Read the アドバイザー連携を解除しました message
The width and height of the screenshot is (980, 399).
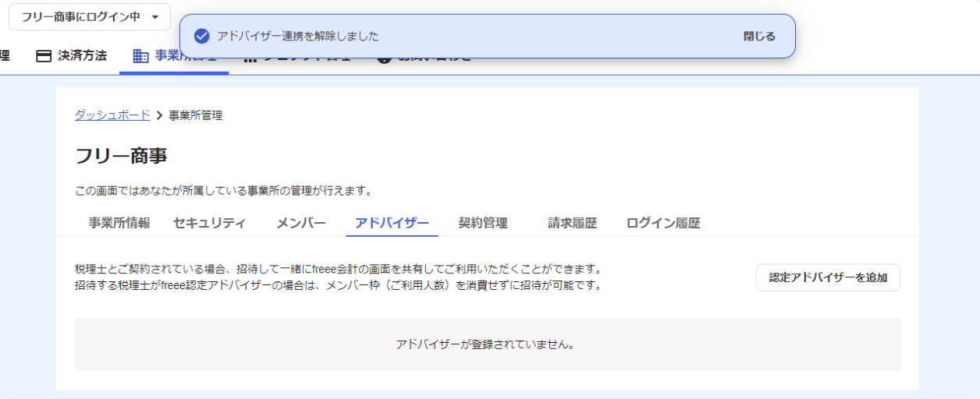298,36
